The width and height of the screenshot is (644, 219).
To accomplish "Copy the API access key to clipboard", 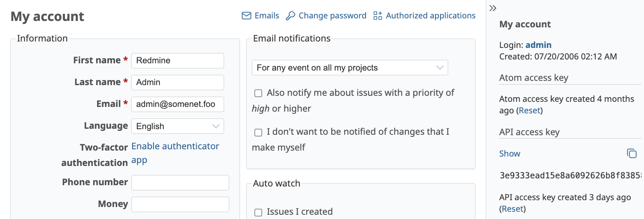I will coord(632,154).
